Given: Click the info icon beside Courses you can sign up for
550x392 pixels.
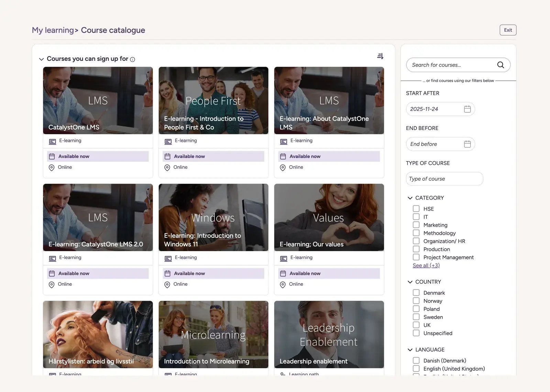Looking at the screenshot, I should pyautogui.click(x=133, y=59).
